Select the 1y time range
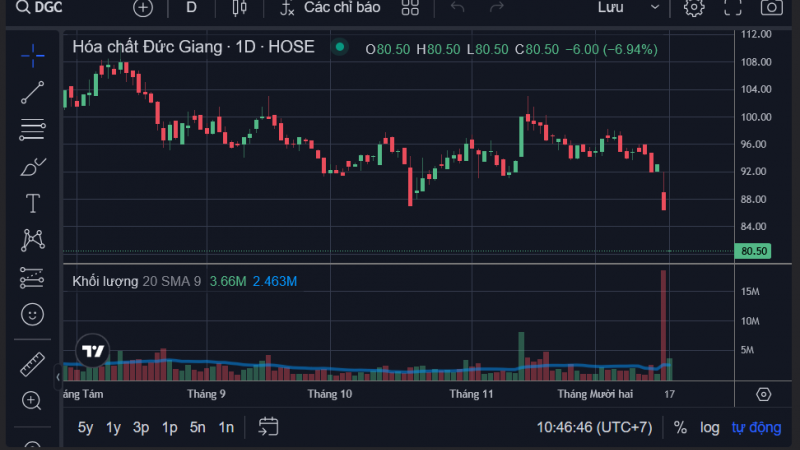 (x=114, y=427)
